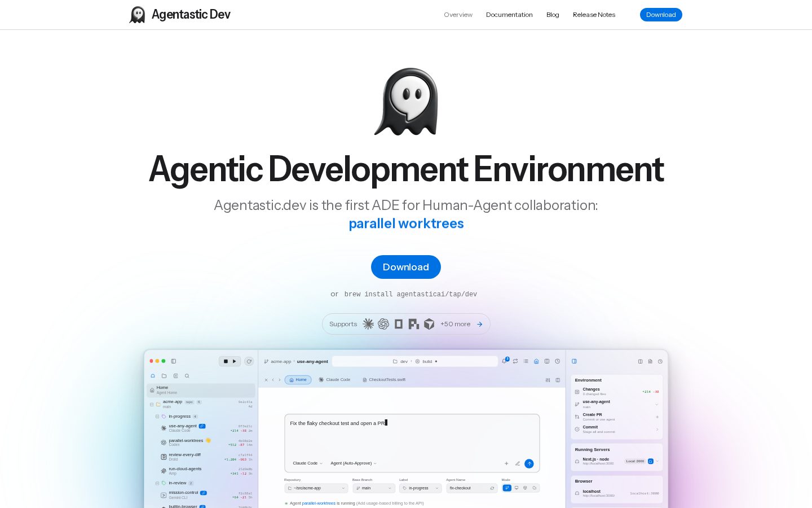This screenshot has height=508, width=812.
Task: Switch to the Claude Code tab
Action: pos(334,380)
